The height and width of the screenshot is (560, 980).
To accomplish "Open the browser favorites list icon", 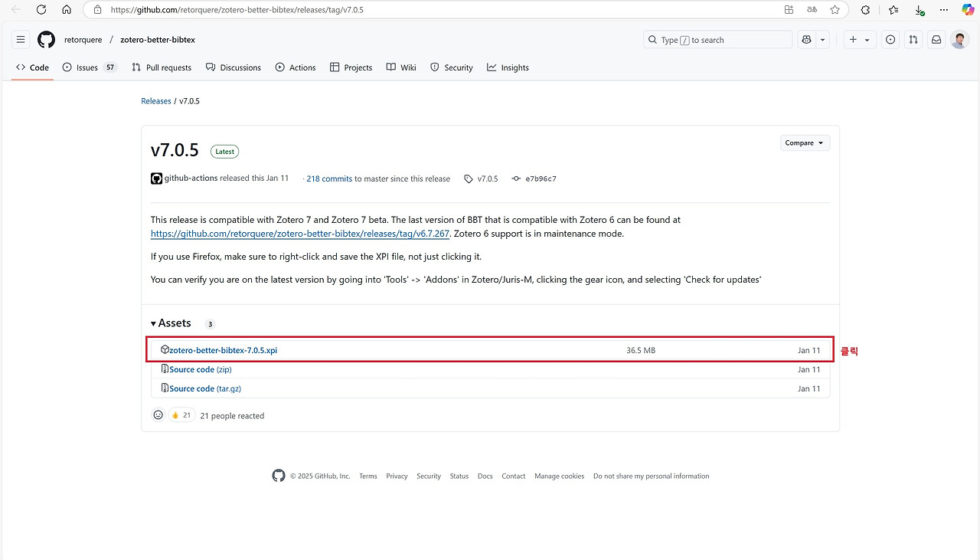I will (894, 10).
